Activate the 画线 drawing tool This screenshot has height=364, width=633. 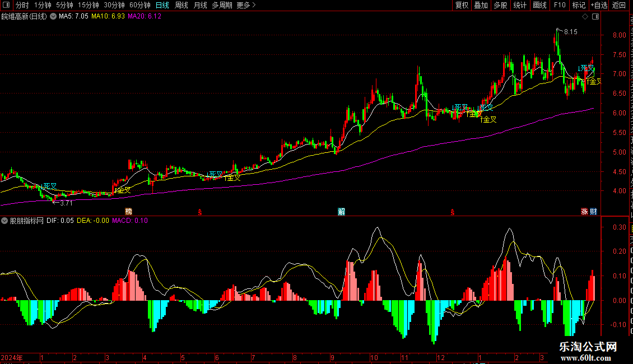[540, 5]
